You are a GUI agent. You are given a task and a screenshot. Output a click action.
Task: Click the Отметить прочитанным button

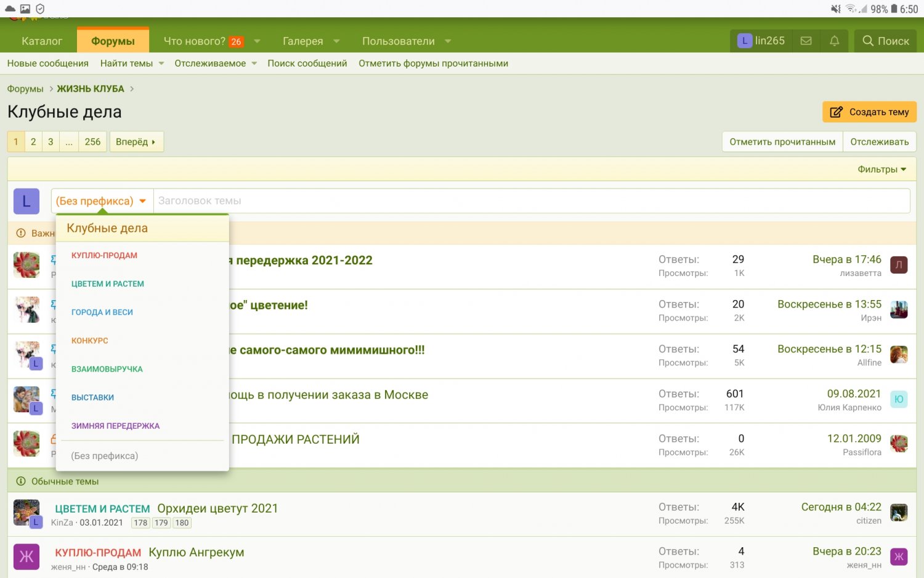tap(782, 142)
